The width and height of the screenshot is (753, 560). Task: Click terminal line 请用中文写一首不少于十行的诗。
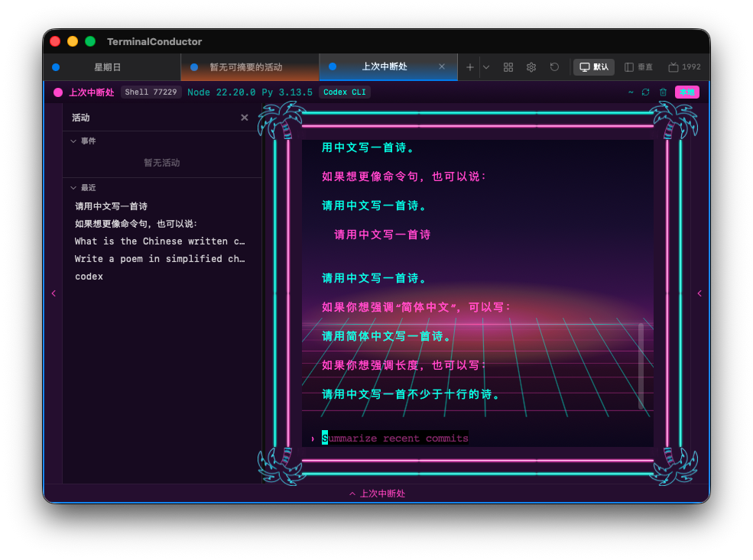(x=411, y=394)
